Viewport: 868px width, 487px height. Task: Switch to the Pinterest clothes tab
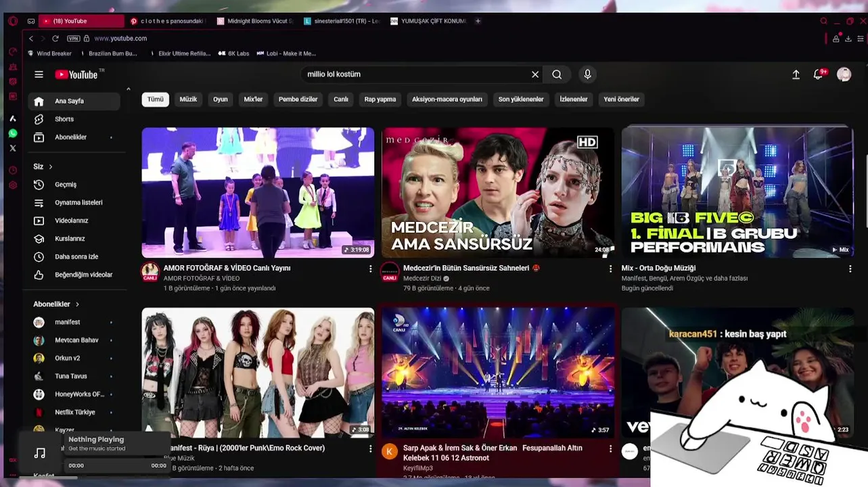coord(168,21)
